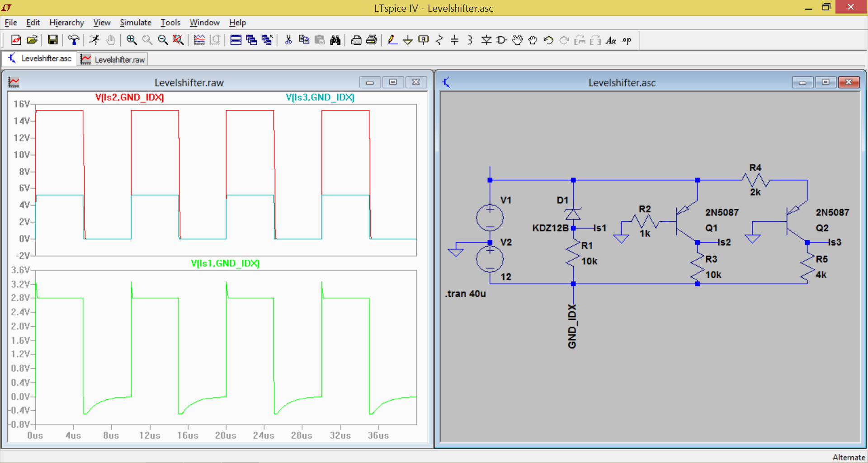Click the V(ls3,GND_IDX) trace label
Viewport: 868px width, 463px height.
[320, 97]
